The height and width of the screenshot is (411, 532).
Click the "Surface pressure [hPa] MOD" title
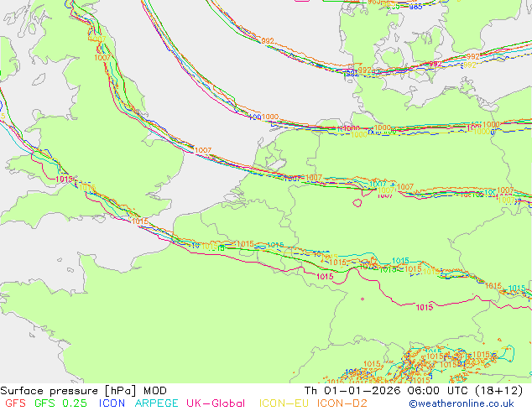click(83, 391)
